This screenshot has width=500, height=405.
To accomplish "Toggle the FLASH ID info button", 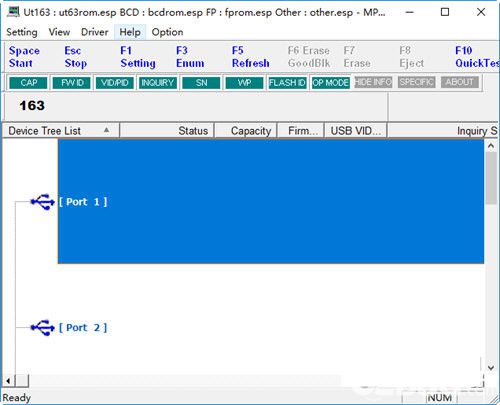I will [x=287, y=83].
